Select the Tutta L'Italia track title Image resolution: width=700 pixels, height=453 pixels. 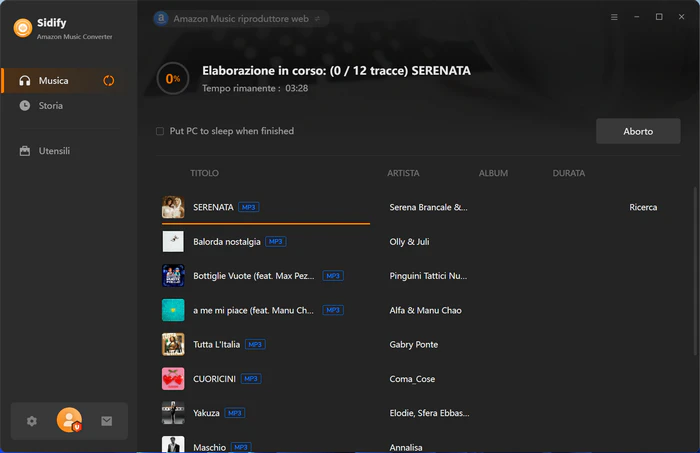[x=217, y=345]
